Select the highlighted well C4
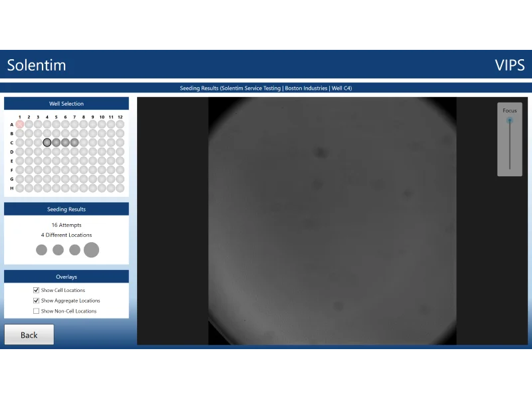The width and height of the screenshot is (532, 399). (x=47, y=142)
